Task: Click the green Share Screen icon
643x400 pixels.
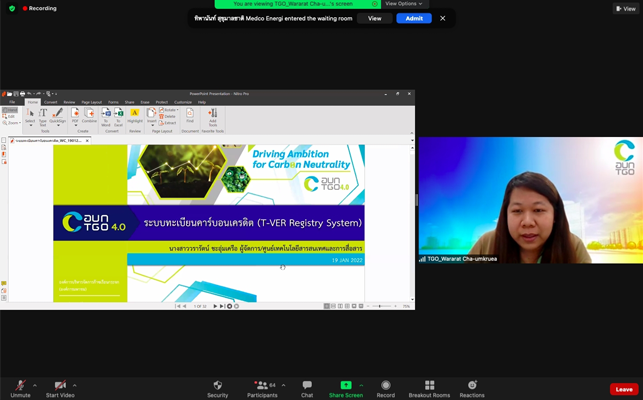Action: pos(346,385)
